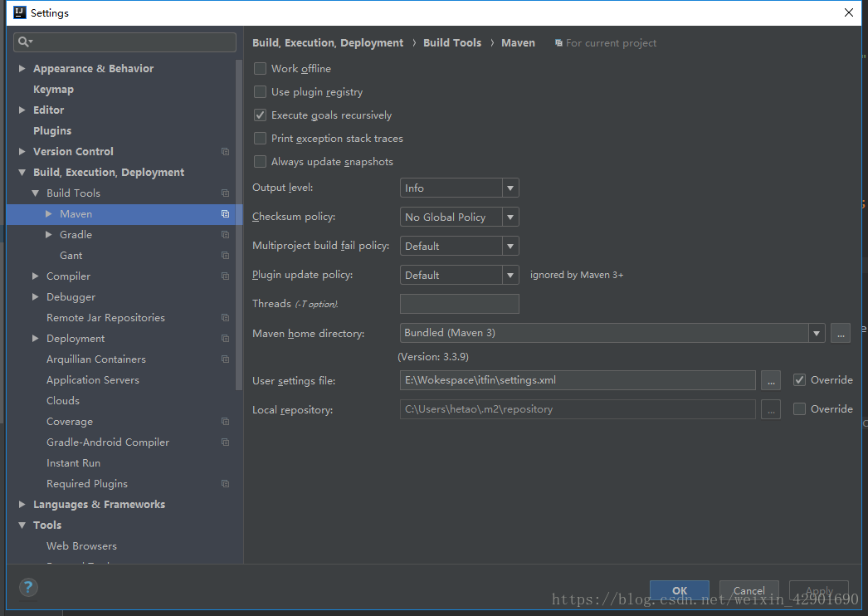Click project-level icon beside Version Control
The width and height of the screenshot is (868, 616).
click(226, 151)
